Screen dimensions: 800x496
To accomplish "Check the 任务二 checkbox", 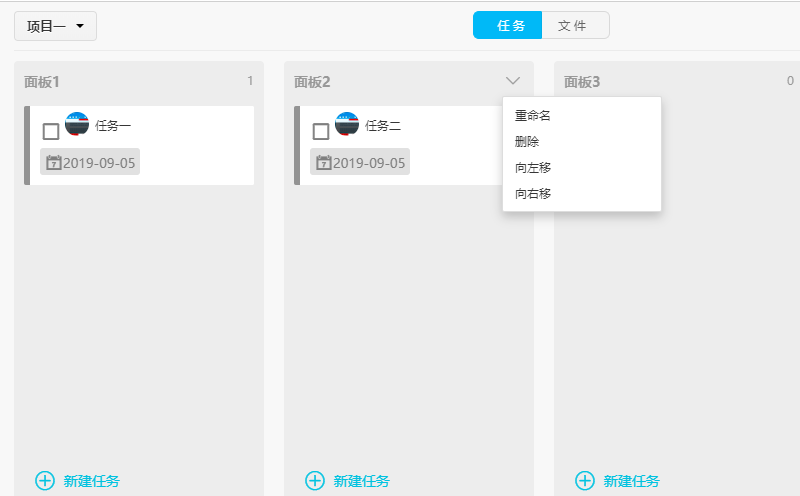I will coord(321,131).
